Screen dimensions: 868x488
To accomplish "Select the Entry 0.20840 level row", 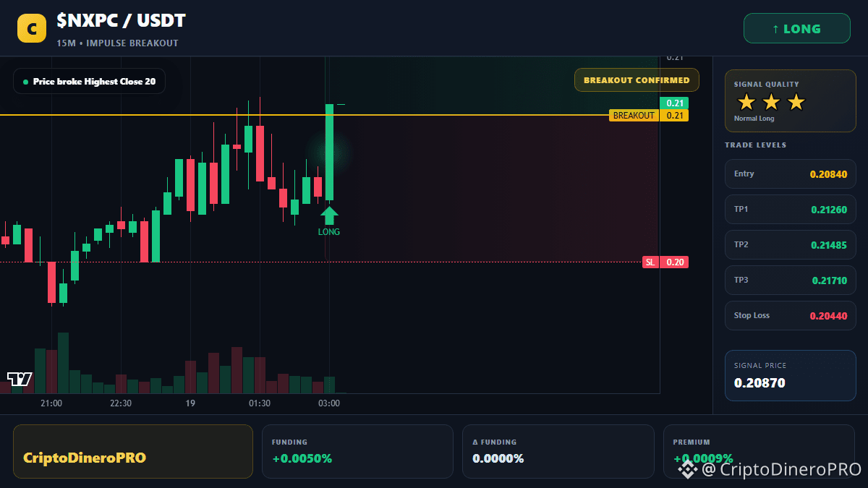I will coord(790,174).
